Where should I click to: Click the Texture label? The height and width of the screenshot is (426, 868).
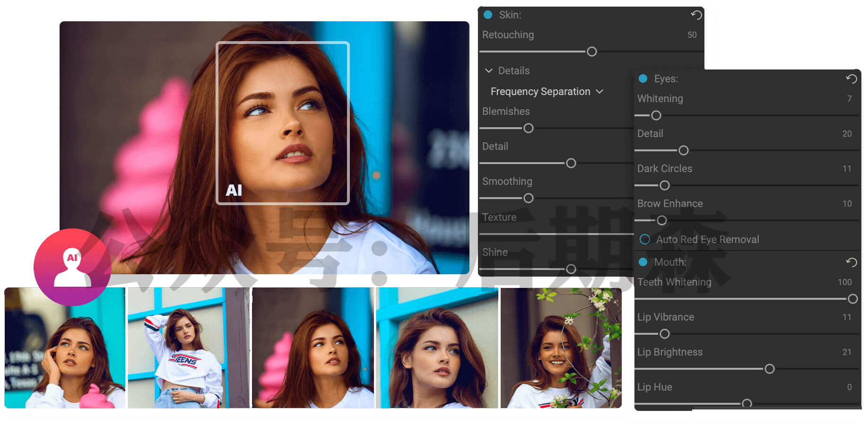pyautogui.click(x=499, y=217)
